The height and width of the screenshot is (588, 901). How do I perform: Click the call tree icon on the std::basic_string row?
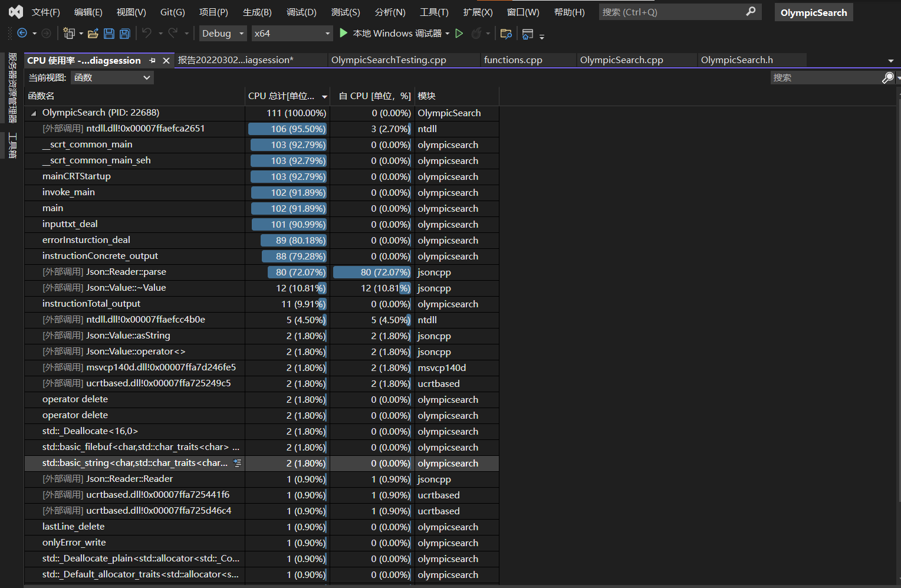click(x=238, y=463)
